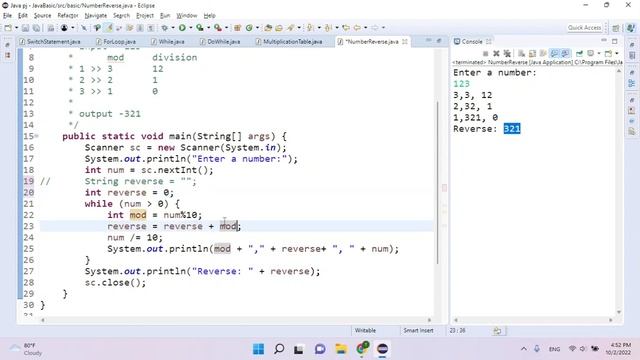
Task: Open the Open Console dropdown arrow
Action: 617,53
